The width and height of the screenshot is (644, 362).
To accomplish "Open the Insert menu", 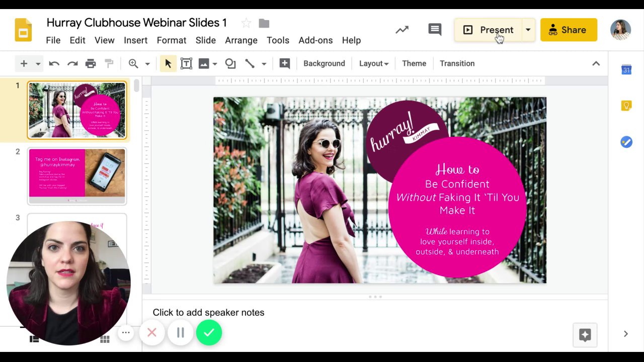I will 136,40.
